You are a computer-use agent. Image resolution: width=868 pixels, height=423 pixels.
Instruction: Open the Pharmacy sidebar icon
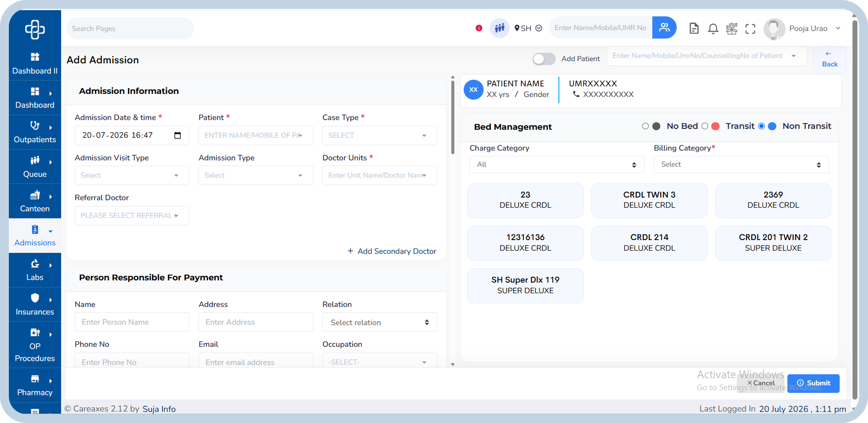35,379
